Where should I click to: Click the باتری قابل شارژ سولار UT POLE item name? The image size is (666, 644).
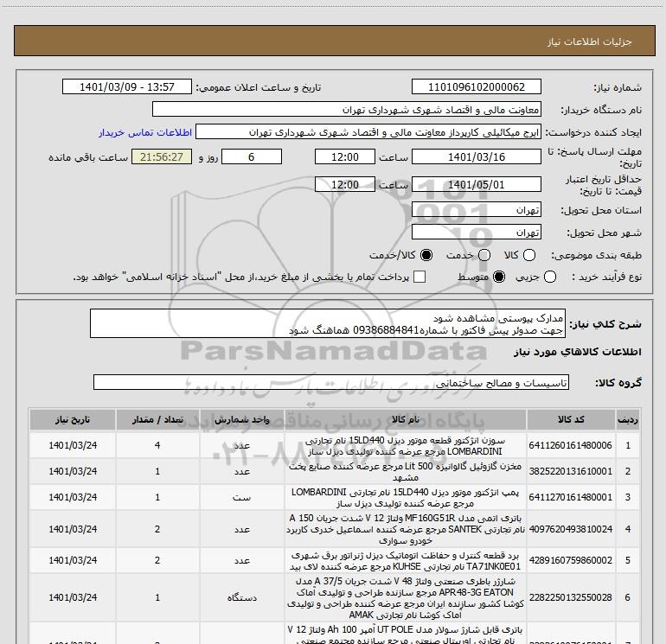tap(405, 634)
